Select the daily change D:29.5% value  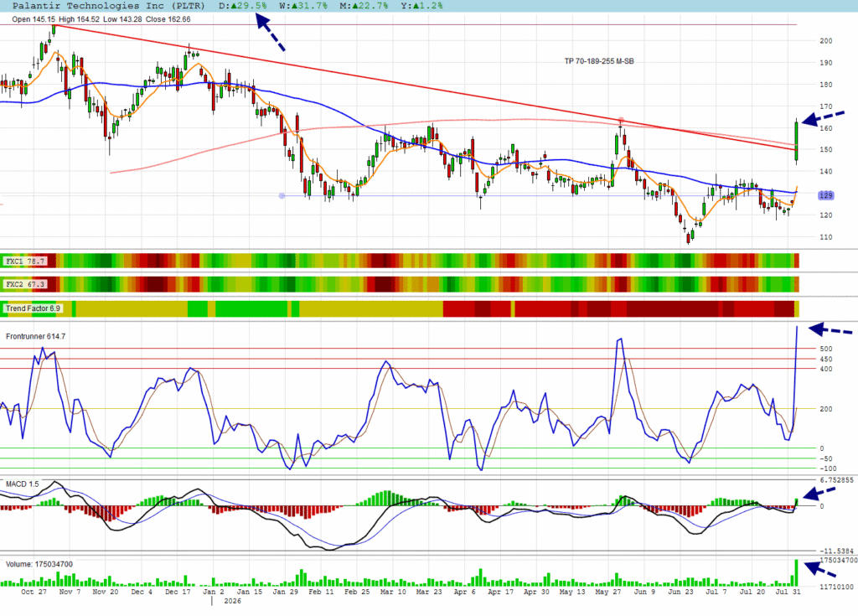(243, 6)
